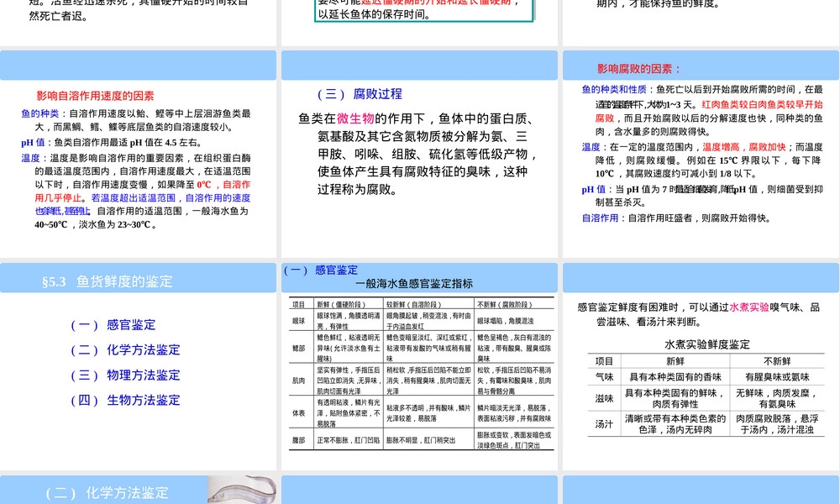Select the 影响腐败的因素 slide

701,155
